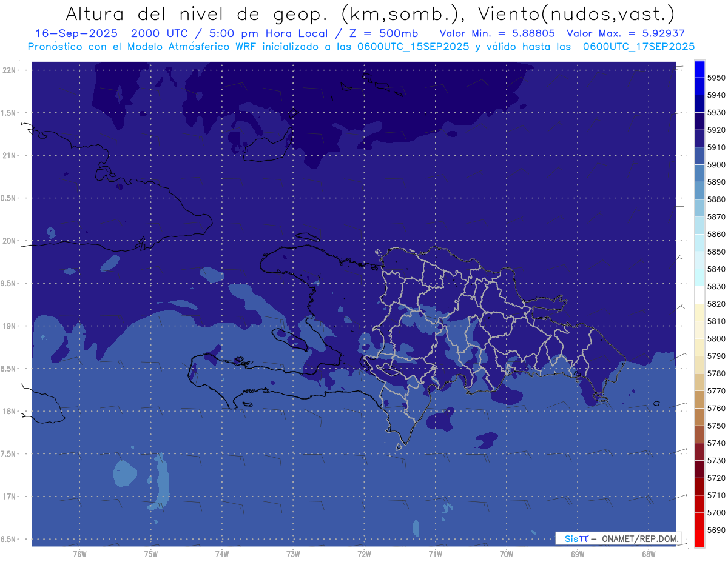This screenshot has width=728, height=562.
Task: Click the legend value '5820'
Action: coord(716,304)
